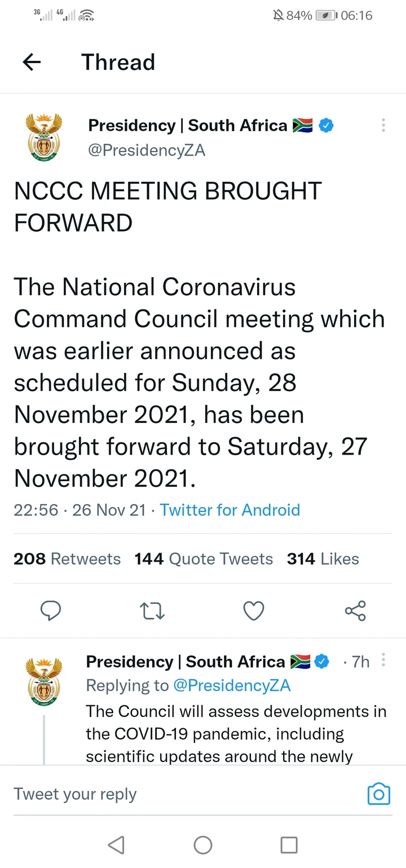Open more options on the reply tweet
406x868 pixels.
click(383, 660)
